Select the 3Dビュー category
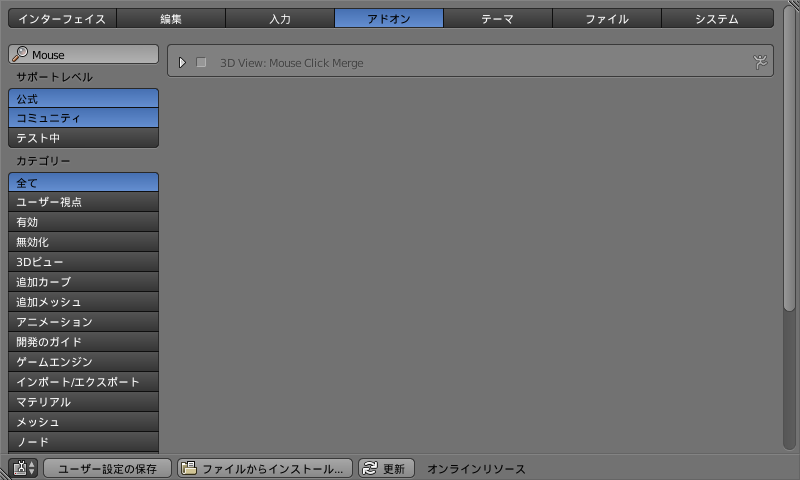 [83, 262]
